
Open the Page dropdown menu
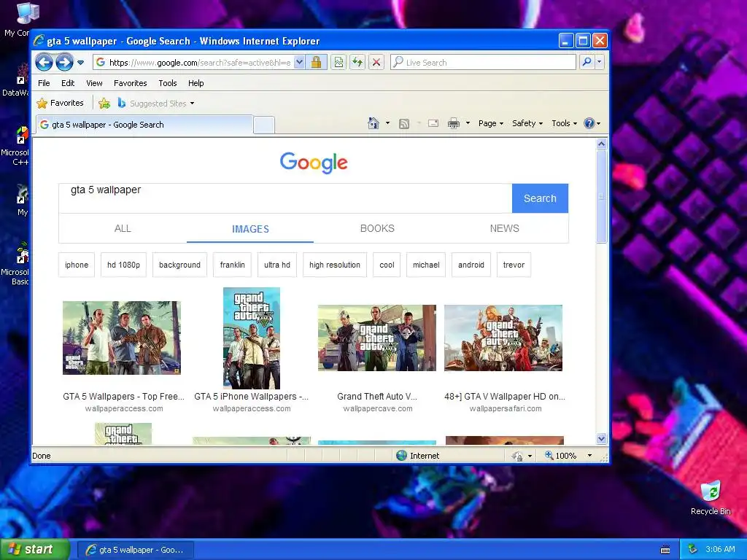tap(491, 123)
